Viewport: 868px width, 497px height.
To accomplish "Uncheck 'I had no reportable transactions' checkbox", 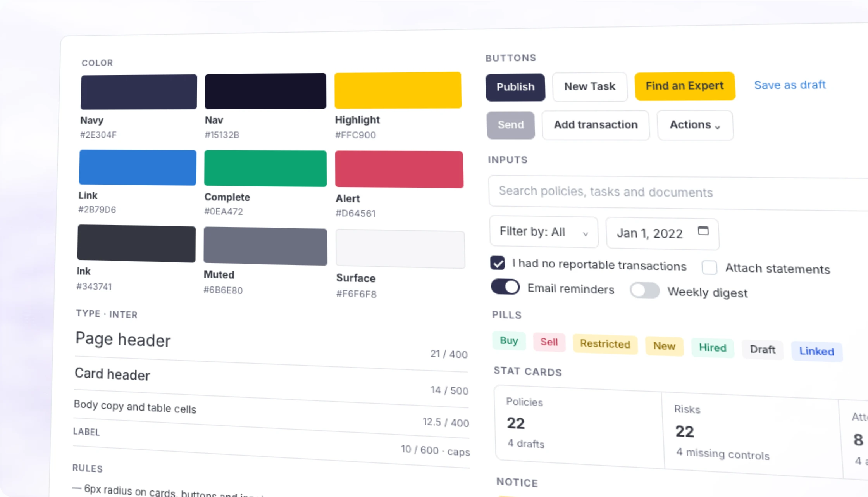I will (498, 263).
